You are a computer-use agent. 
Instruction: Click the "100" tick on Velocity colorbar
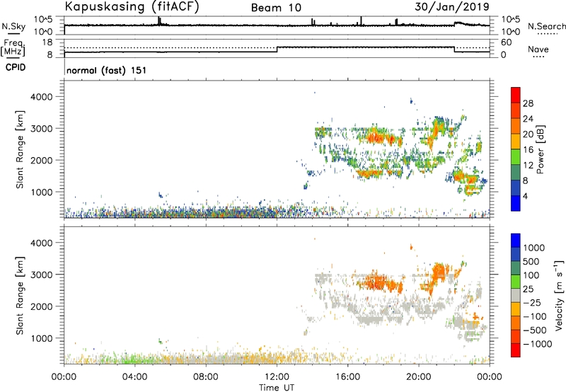pyautogui.click(x=531, y=275)
